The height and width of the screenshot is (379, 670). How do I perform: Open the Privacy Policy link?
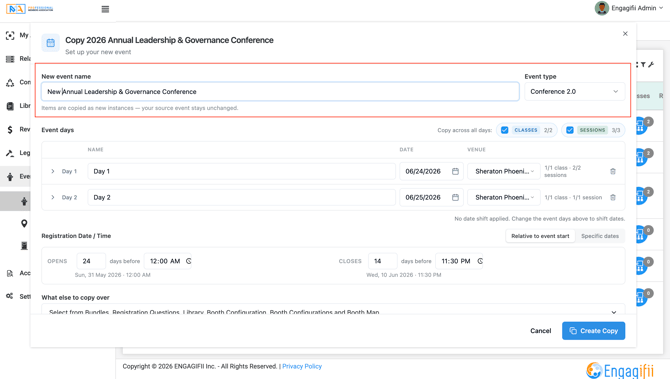coord(302,366)
